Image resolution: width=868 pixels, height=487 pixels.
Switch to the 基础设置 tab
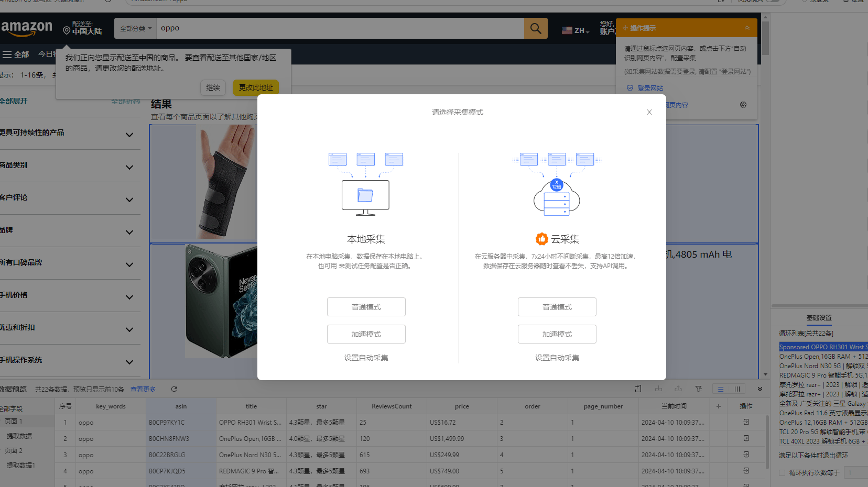tap(819, 318)
